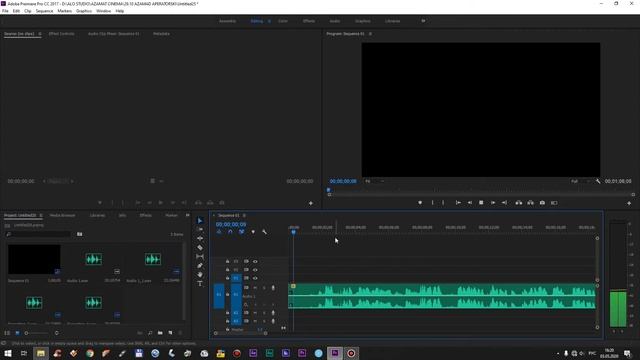This screenshot has height=360, width=640.
Task: Open timeline display settings wrench
Action: 264,232
